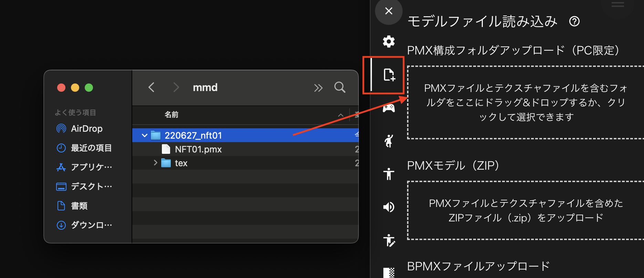Image resolution: width=644 pixels, height=278 pixels.
Task: Click PMX folder upload drop zone
Action: click(x=525, y=102)
